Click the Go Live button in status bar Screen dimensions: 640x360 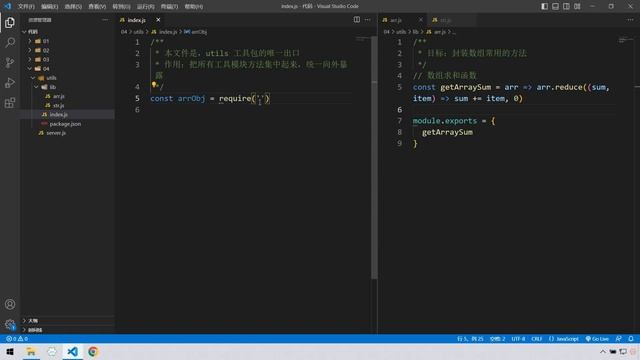(x=597, y=339)
